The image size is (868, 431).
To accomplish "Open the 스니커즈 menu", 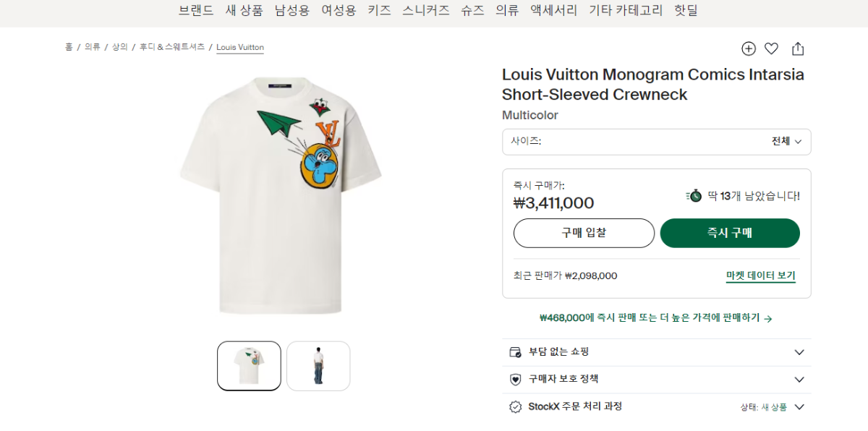I will [426, 11].
